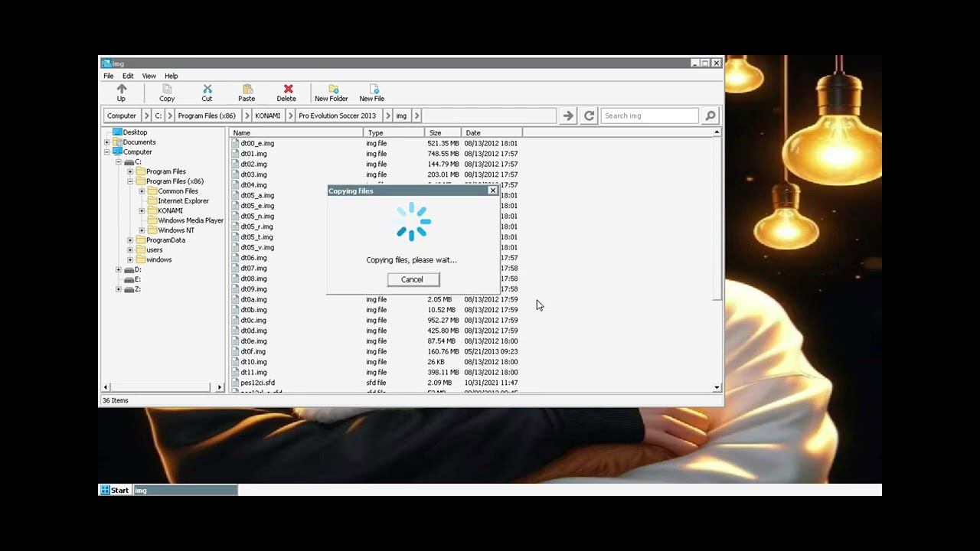This screenshot has width=980, height=551.
Task: Click the dt00_e.img file icon
Action: 235,143
